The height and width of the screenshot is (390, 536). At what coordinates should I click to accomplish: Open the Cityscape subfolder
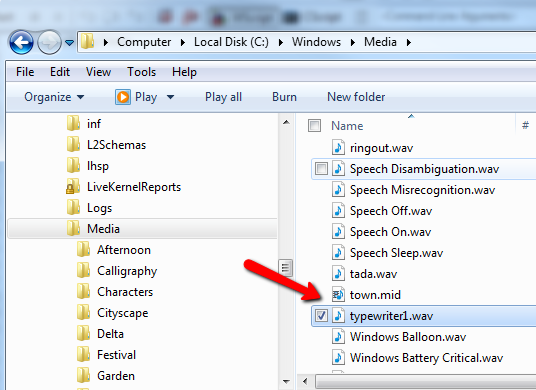pyautogui.click(x=122, y=313)
